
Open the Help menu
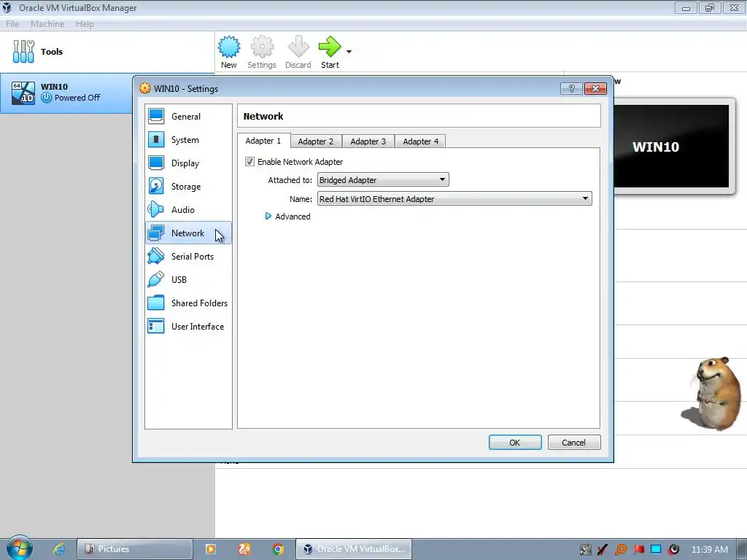tap(85, 24)
